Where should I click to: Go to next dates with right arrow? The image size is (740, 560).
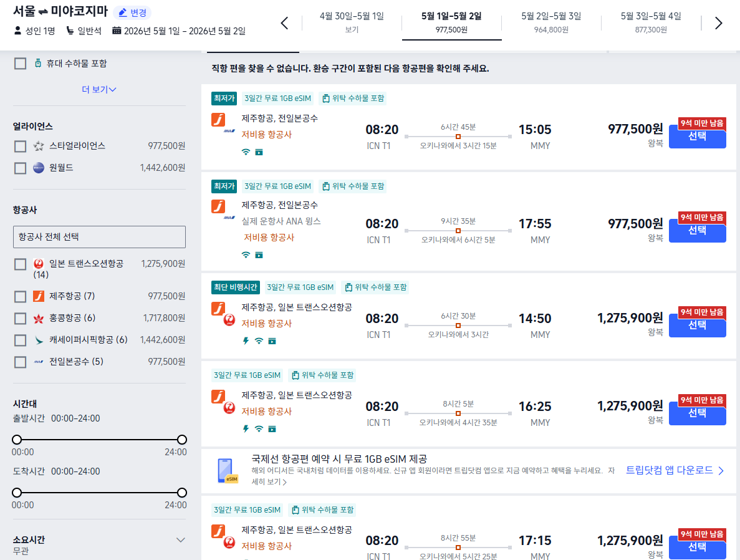718,22
